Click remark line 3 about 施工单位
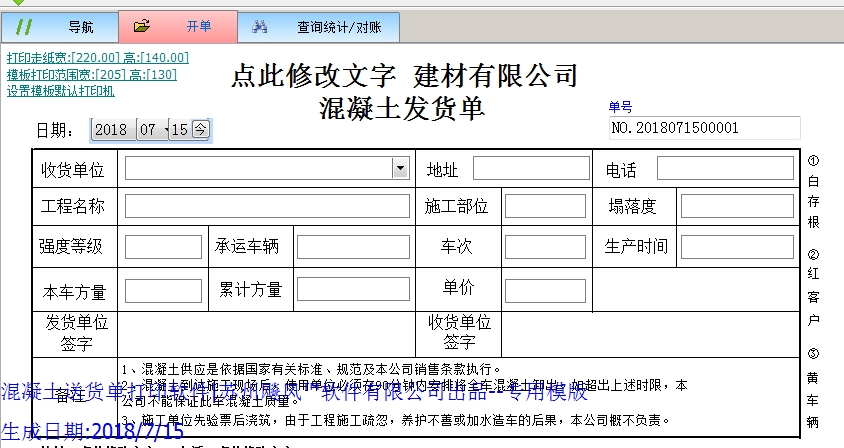Viewport: 844px width, 448px height. (x=395, y=421)
